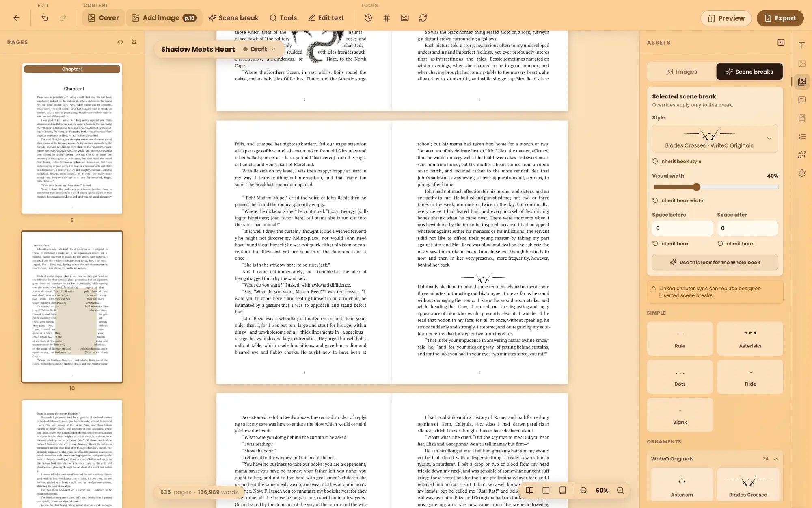Open typography tool in right sidebar
Image resolution: width=812 pixels, height=508 pixels.
pos(802,45)
